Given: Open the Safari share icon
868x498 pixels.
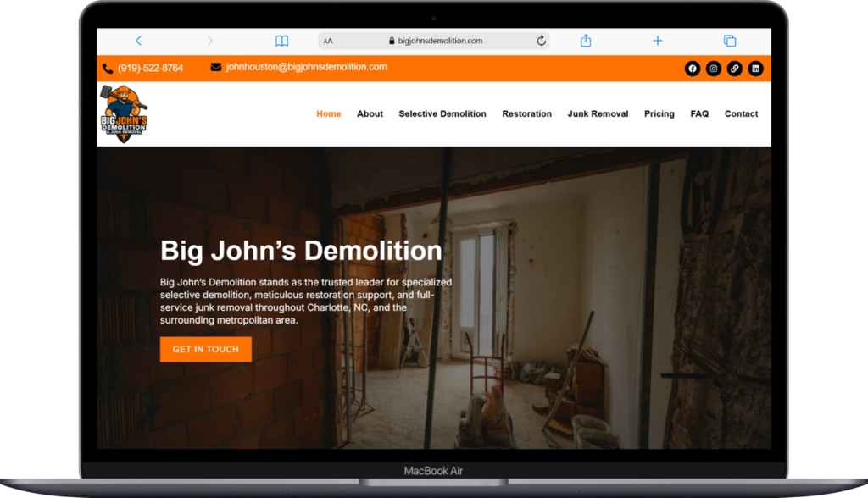Looking at the screenshot, I should pyautogui.click(x=586, y=41).
